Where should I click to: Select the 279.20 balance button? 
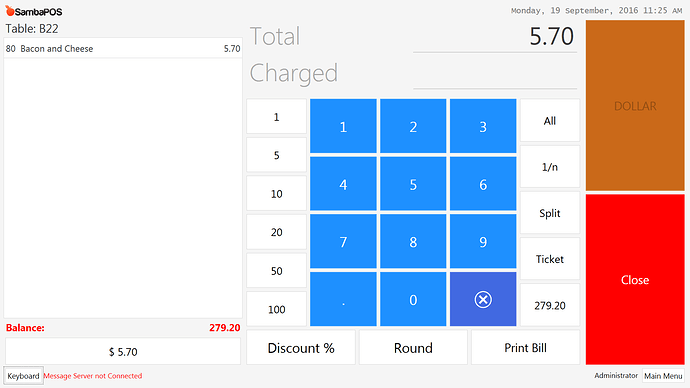(550, 305)
